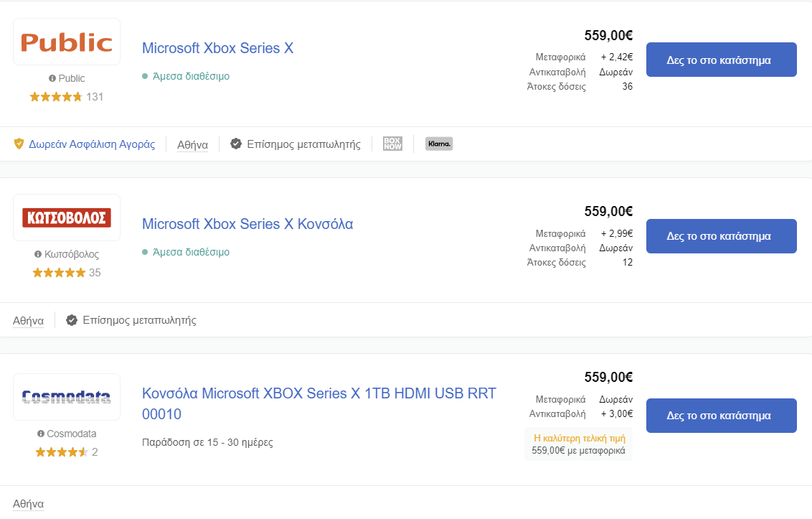Click the 559,00€ price in Cosmodata row
Screen dimensions: 812x519
[x=608, y=377]
